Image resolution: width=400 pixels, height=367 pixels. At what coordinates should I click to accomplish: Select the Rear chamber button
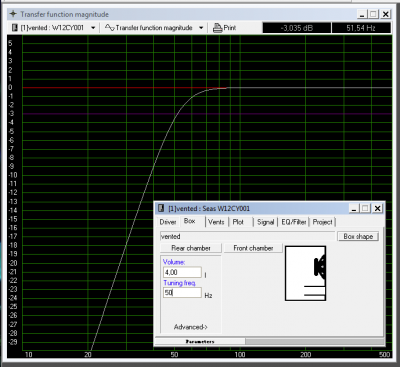191,248
